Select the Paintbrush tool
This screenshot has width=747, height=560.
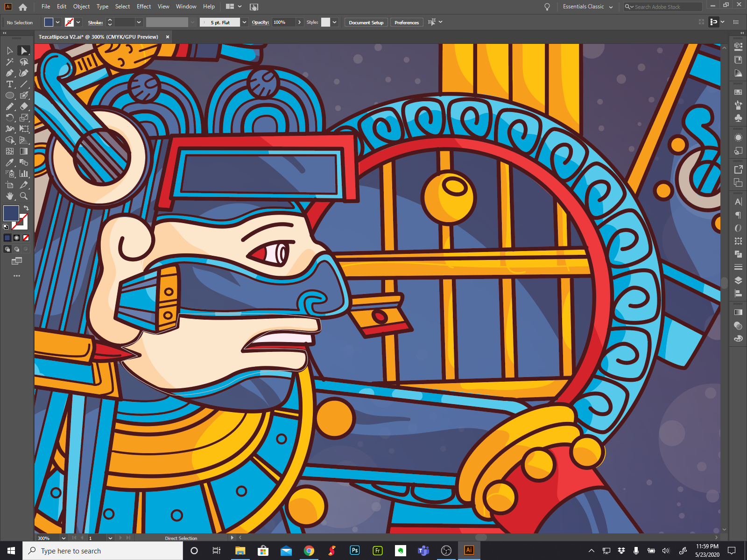[x=24, y=95]
